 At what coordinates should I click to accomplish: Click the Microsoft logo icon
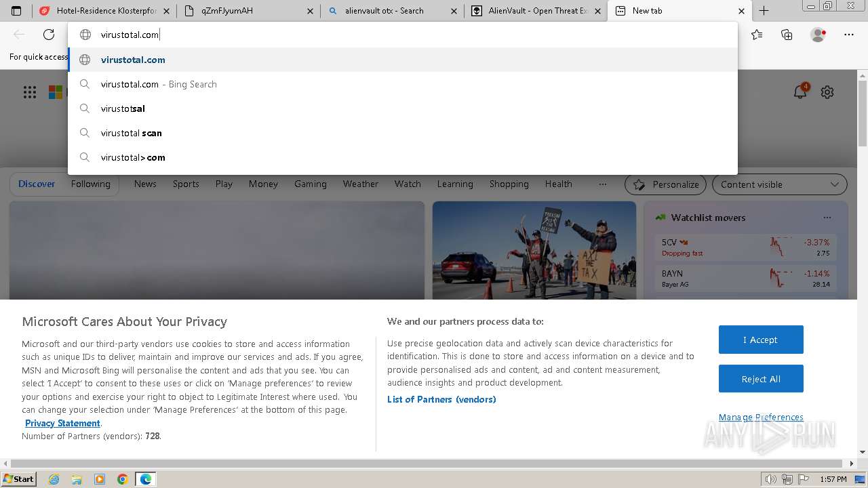pyautogui.click(x=56, y=92)
